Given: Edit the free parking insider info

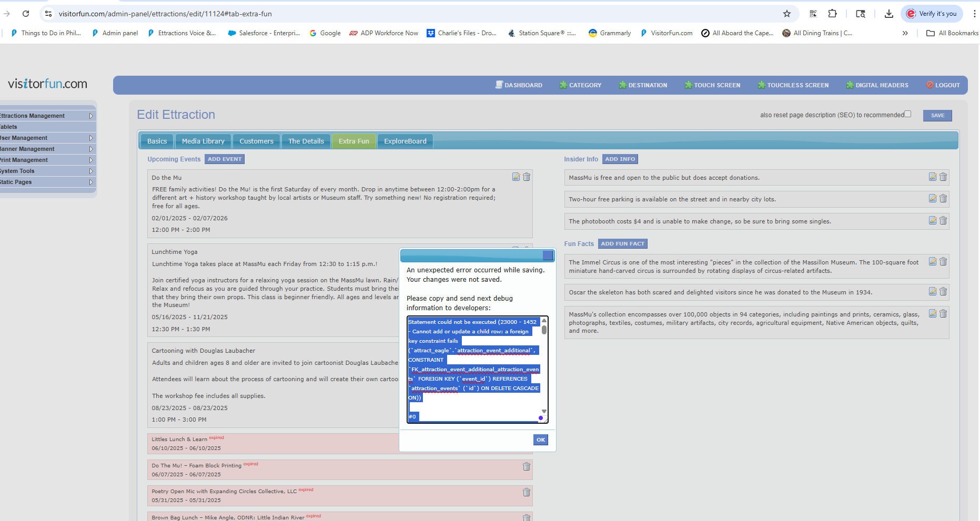Looking at the screenshot, I should tap(933, 199).
